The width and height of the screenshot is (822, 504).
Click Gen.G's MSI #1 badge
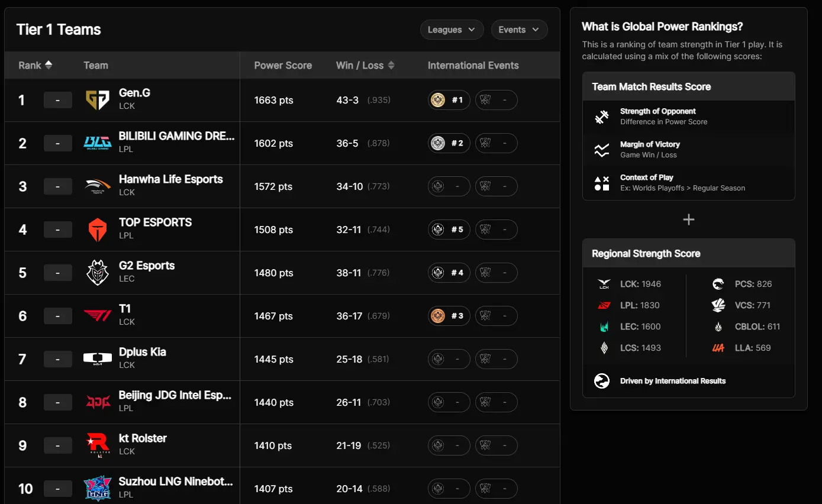(449, 100)
